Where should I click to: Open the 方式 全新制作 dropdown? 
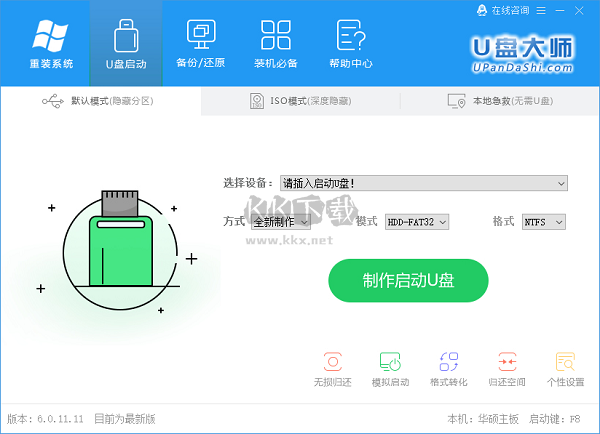tap(281, 222)
